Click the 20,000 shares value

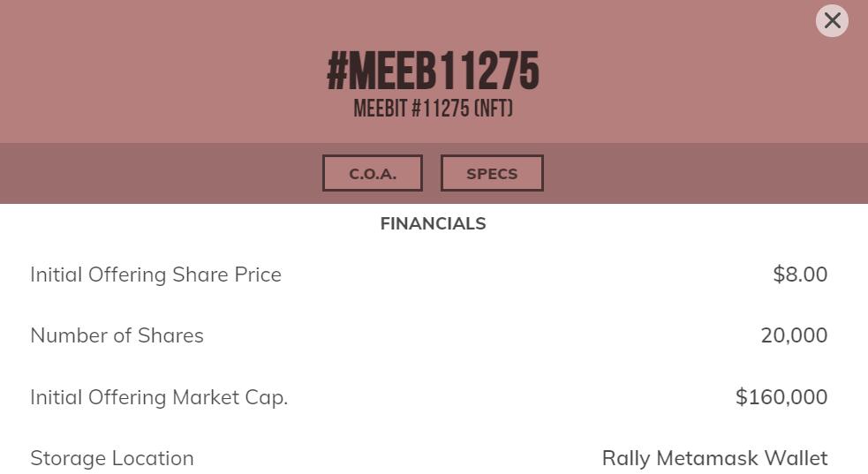(x=794, y=335)
